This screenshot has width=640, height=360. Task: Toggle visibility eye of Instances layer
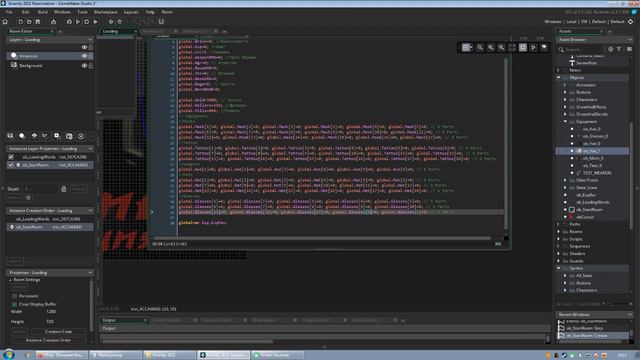[84, 56]
